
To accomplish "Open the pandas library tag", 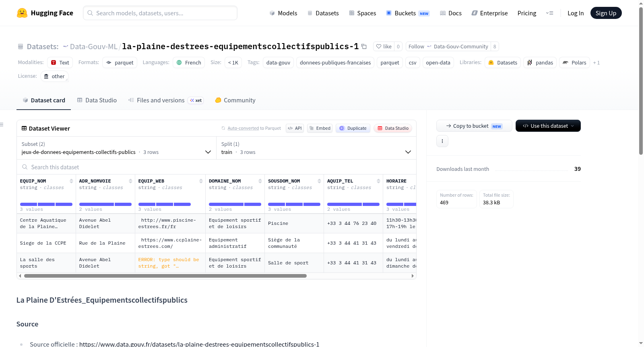I will click(x=540, y=62).
